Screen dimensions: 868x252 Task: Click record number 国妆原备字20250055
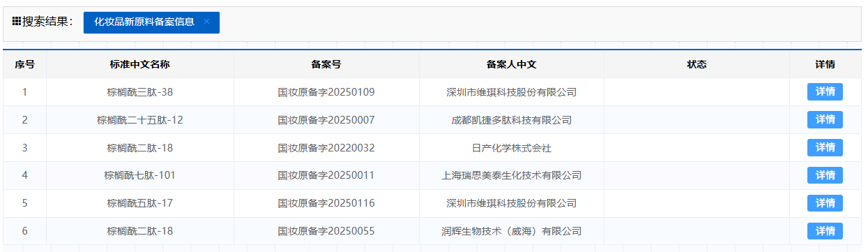pos(326,231)
